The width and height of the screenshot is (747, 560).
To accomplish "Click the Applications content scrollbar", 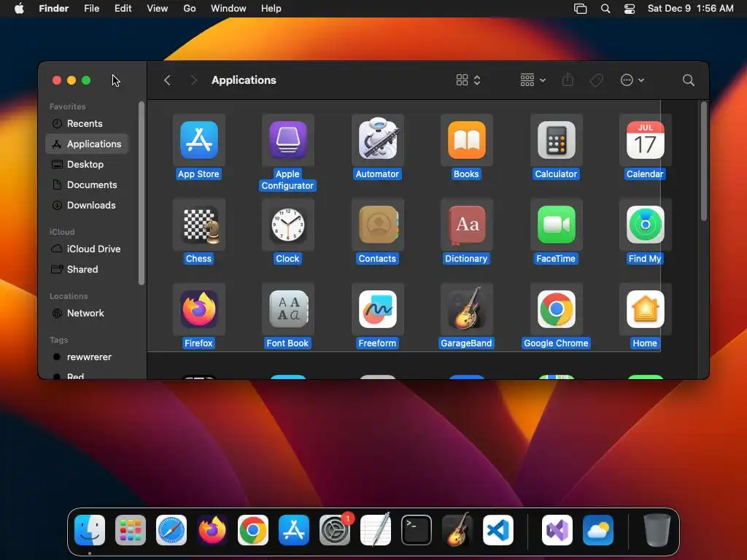I will (704, 161).
